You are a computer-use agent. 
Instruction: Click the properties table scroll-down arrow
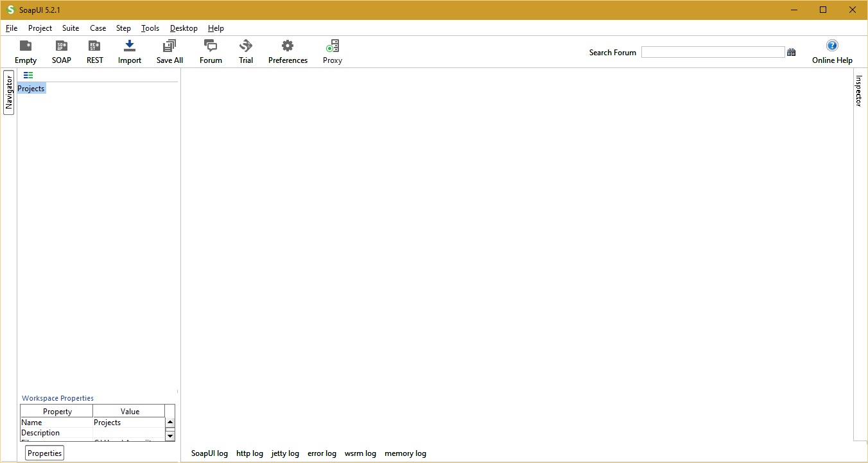tap(170, 436)
